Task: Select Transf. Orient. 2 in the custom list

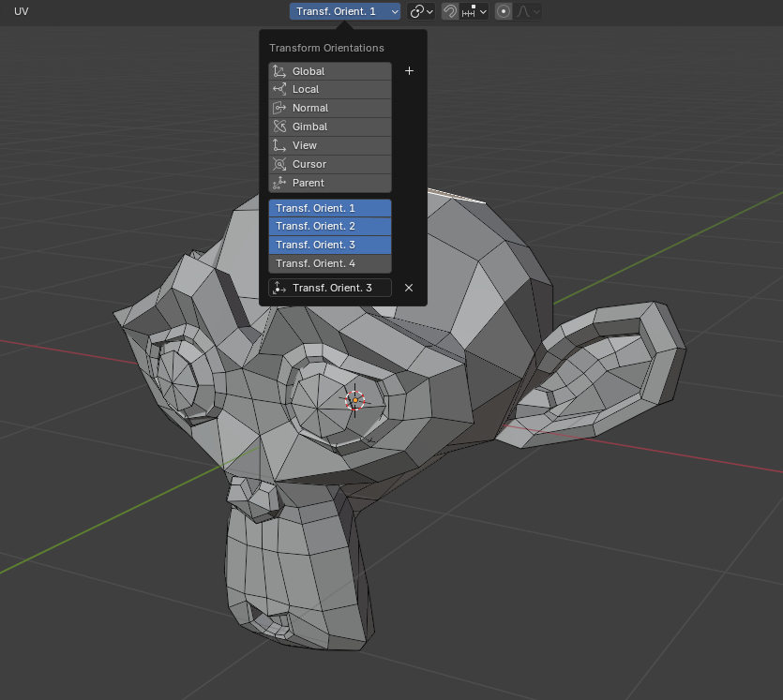Action: (x=330, y=226)
